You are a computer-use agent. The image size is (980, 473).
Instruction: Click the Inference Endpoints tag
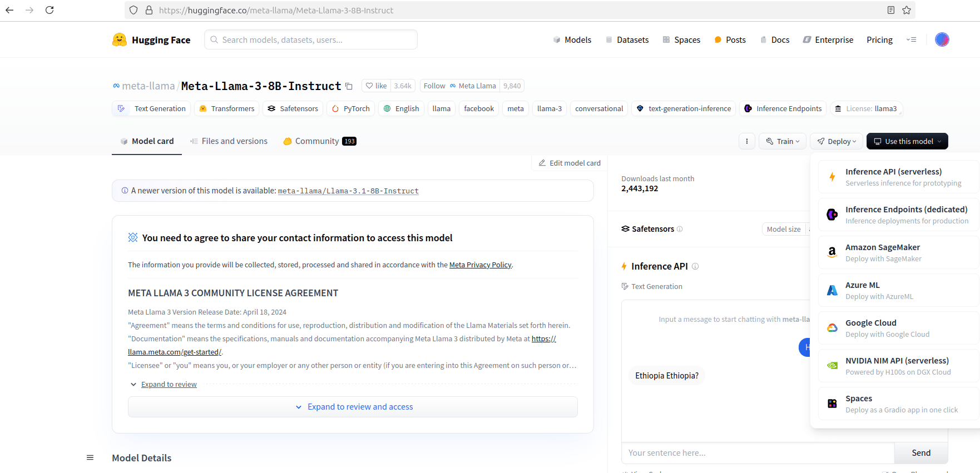783,108
